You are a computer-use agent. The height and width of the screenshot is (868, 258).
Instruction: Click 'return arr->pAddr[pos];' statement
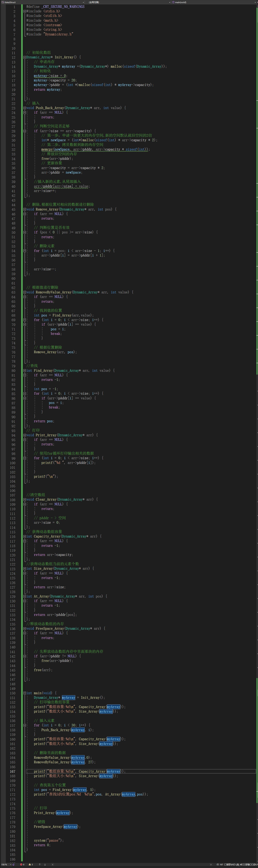pos(55,615)
